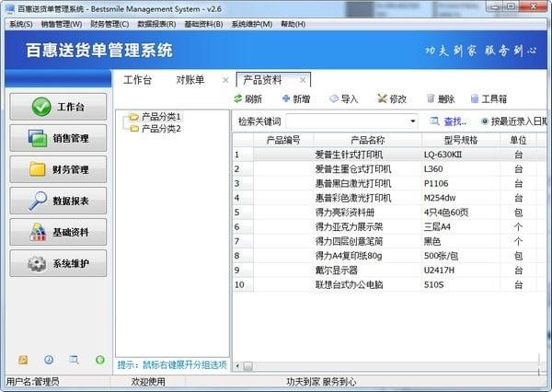Click the green round icon at sidebar bottom

tap(100, 360)
